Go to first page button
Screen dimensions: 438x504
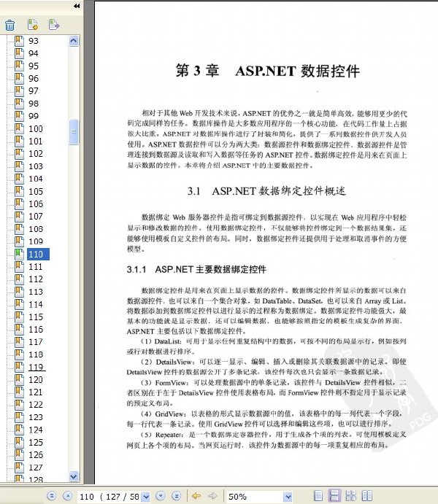pyautogui.click(x=51, y=496)
